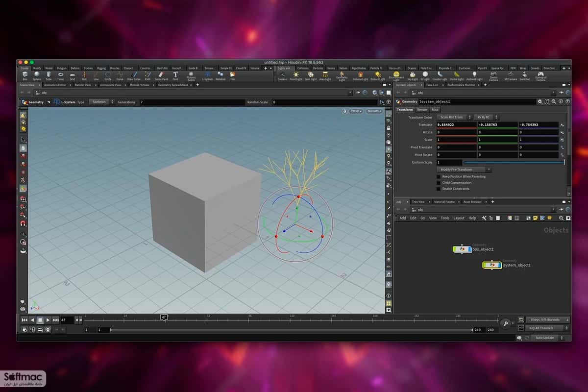This screenshot has height=392, width=588.
Task: Add a Portal Light from the shelf
Action: (457, 75)
